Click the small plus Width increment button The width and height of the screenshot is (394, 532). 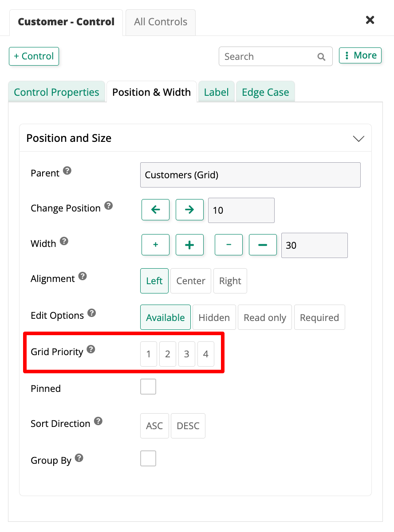(155, 244)
